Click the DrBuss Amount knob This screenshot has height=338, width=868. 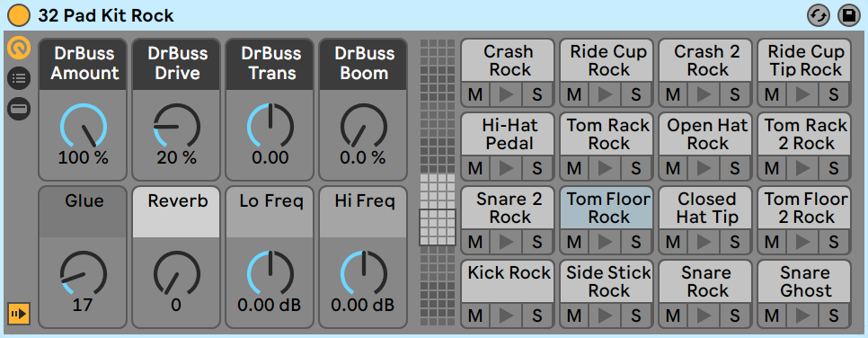[x=83, y=127]
